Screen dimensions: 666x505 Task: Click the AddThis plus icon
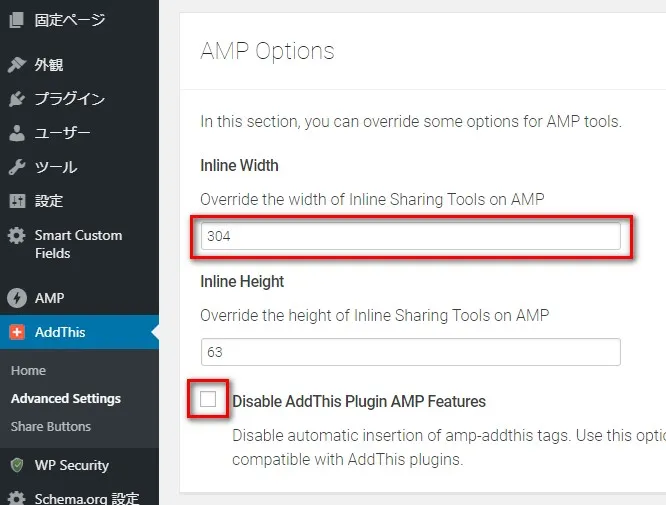pyautogui.click(x=17, y=332)
